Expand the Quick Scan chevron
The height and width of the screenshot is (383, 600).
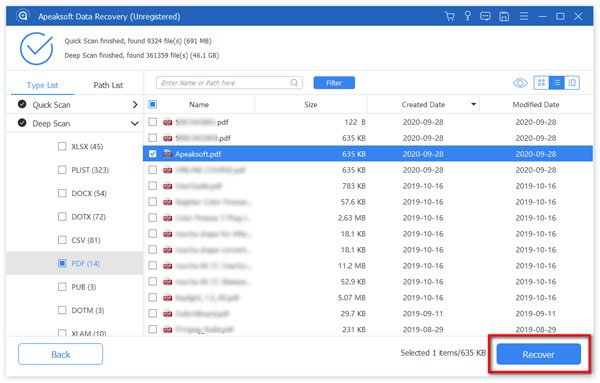coord(135,104)
